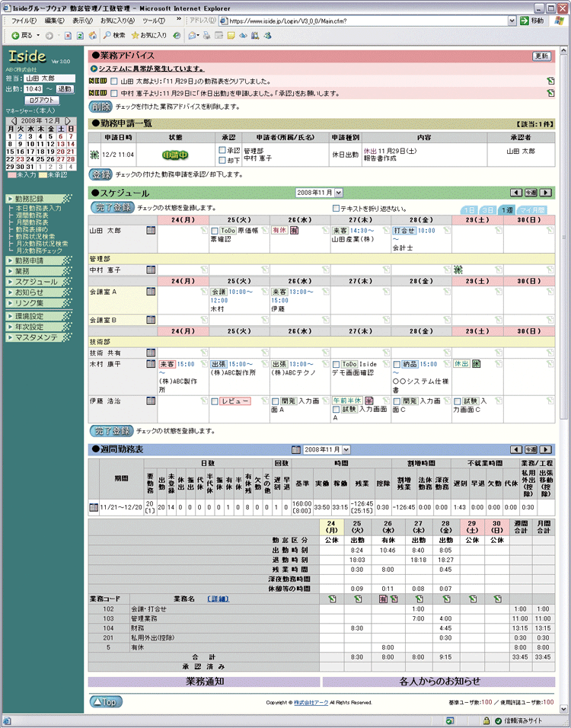Go to next month in mini calendar
Viewport: 571px width, 728px height.
tap(69, 121)
